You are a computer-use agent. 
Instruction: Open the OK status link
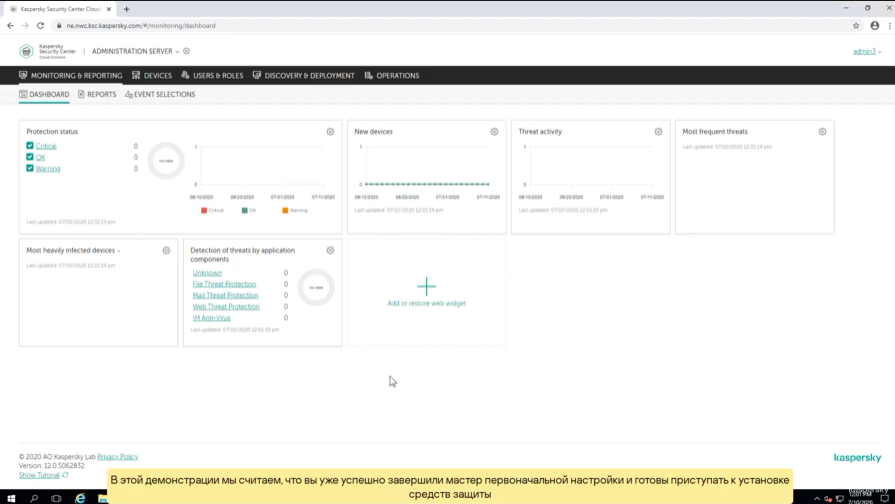(x=41, y=158)
